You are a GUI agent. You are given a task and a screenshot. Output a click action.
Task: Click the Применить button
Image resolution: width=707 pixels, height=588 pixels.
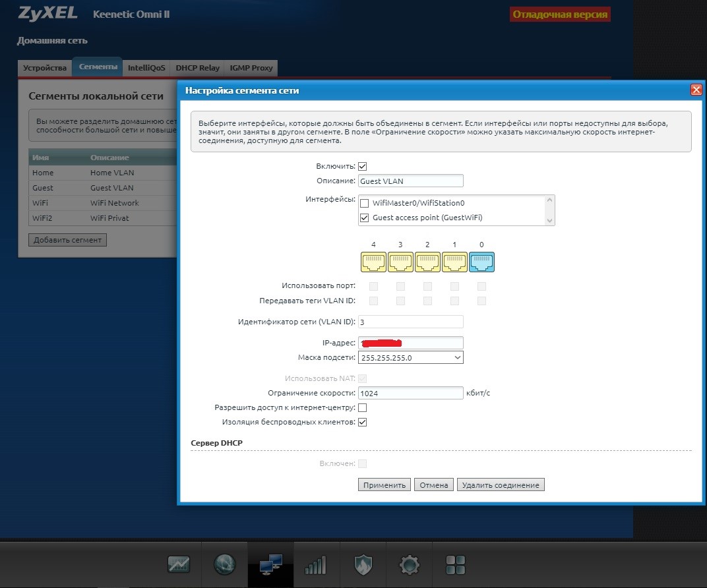pyautogui.click(x=384, y=485)
